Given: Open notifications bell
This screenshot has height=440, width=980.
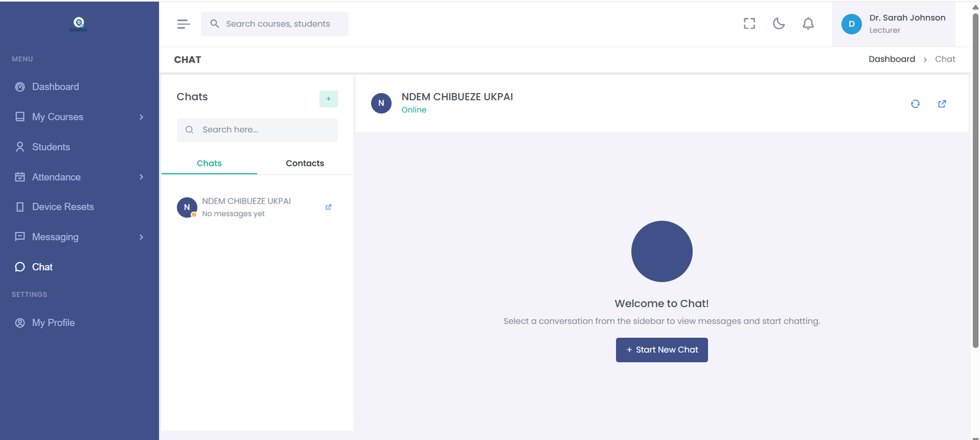Looking at the screenshot, I should coord(808,24).
